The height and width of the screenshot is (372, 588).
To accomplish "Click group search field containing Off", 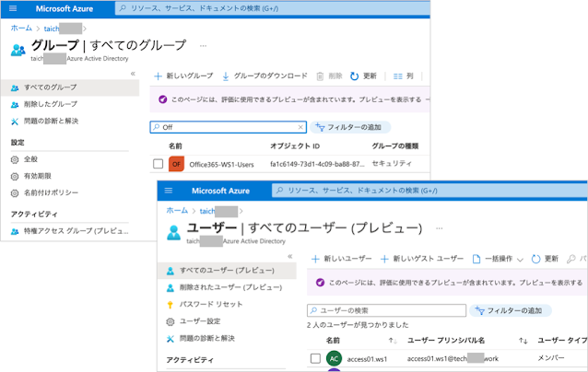I will [228, 127].
